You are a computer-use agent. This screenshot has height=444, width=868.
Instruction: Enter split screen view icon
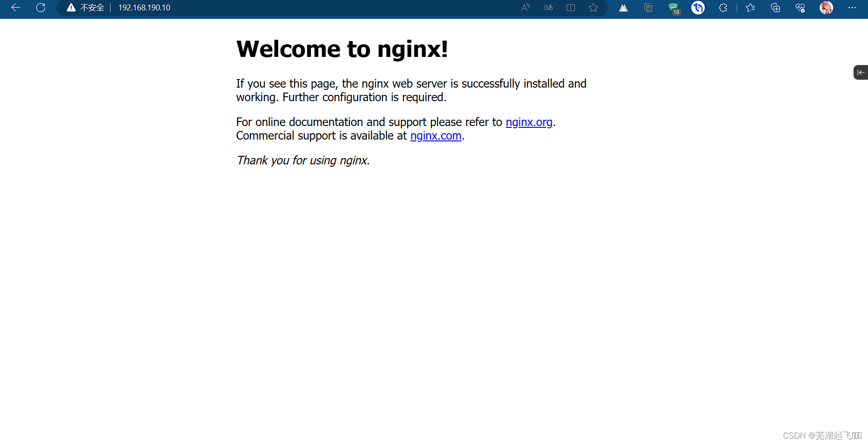(x=571, y=8)
